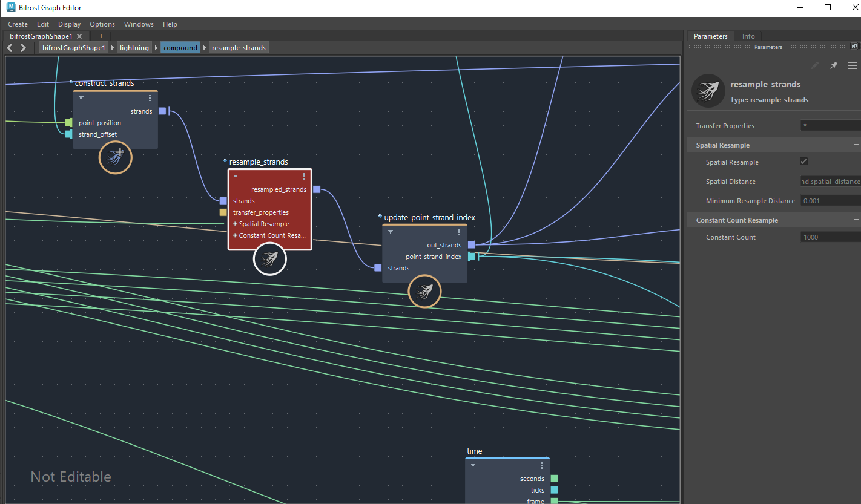Click the plus button to add a tab
Screen dimensions: 861x504
(101, 36)
